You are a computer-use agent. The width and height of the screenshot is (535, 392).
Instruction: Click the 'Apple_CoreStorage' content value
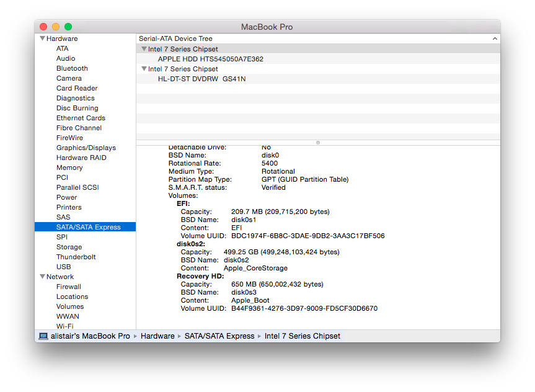click(x=255, y=268)
